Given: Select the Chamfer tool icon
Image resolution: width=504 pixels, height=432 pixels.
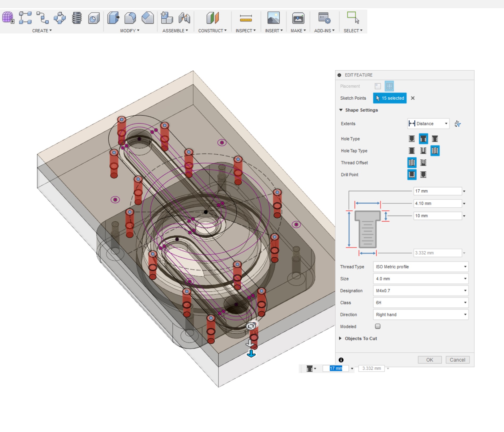Looking at the screenshot, I should (x=148, y=18).
